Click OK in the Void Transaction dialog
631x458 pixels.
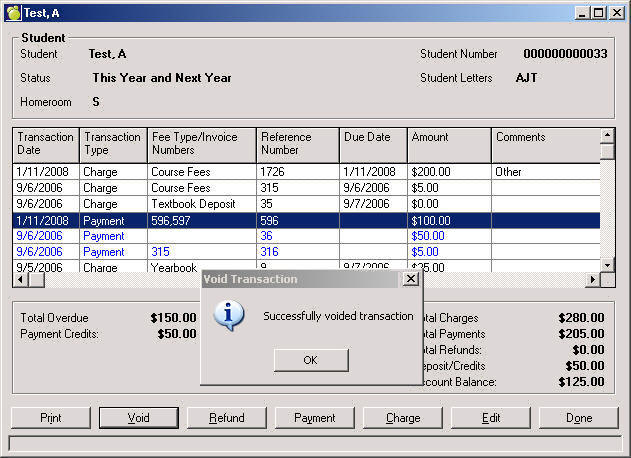[310, 360]
